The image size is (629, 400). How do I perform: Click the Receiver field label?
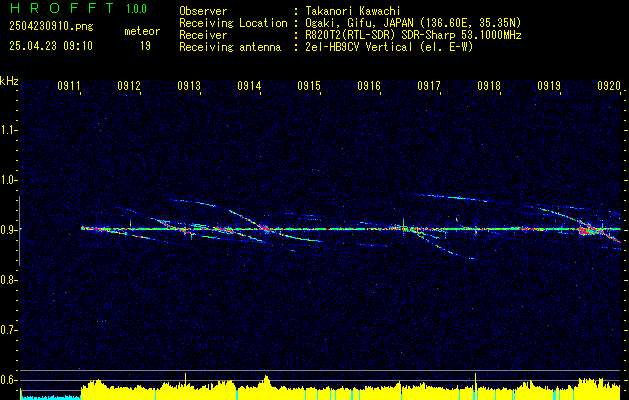pos(203,35)
